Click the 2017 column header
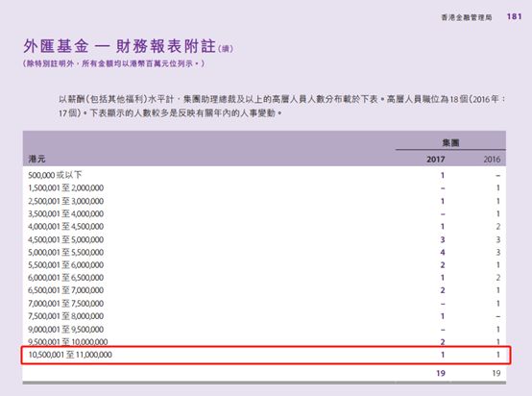Viewport: 532px width, 396px height. 436,159
